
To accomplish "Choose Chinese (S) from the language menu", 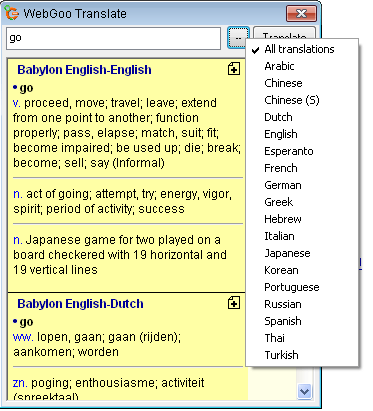I will (302, 100).
